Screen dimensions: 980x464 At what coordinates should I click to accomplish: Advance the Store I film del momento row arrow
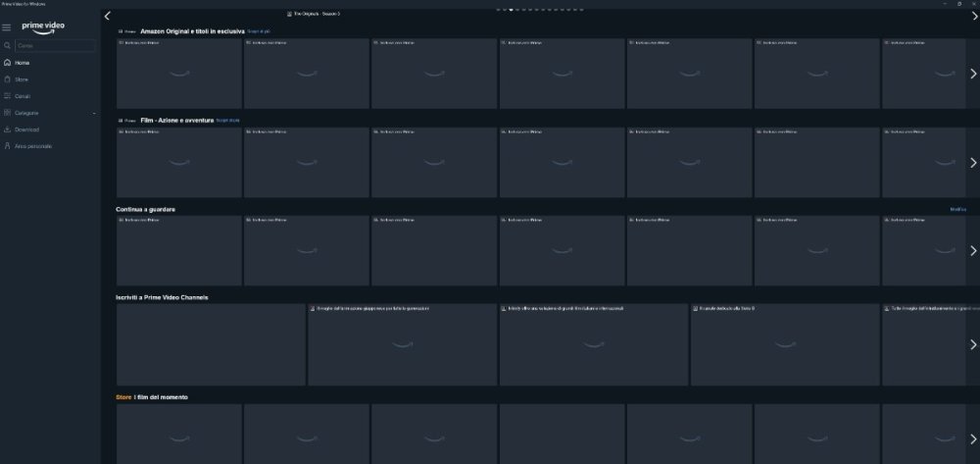coord(973,439)
